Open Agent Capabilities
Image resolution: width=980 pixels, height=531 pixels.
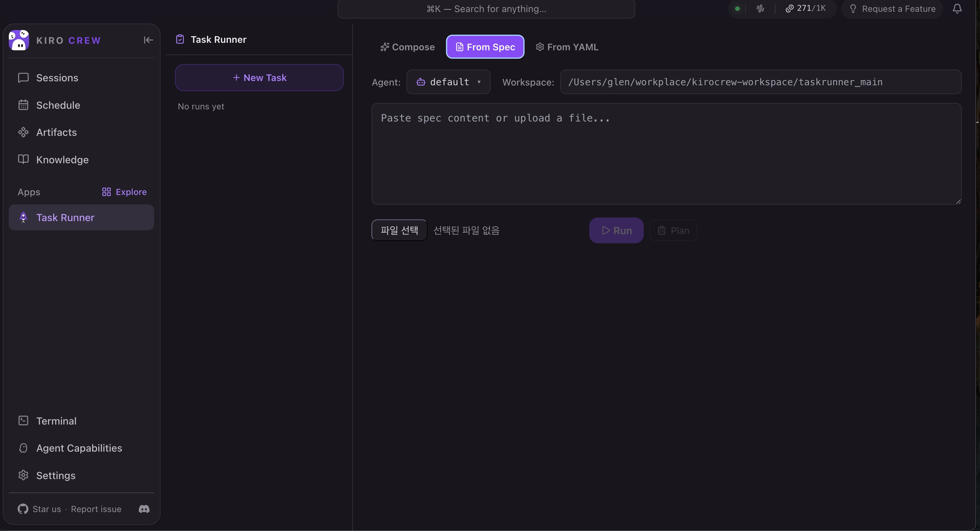pyautogui.click(x=81, y=448)
